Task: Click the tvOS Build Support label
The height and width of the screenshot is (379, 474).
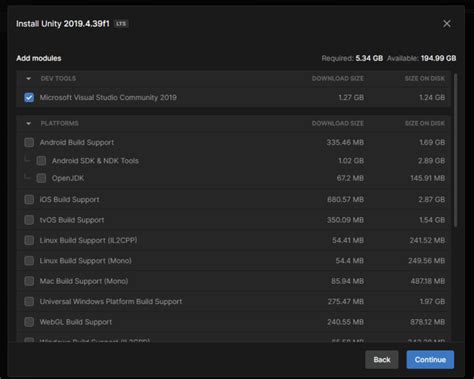Action: point(72,220)
